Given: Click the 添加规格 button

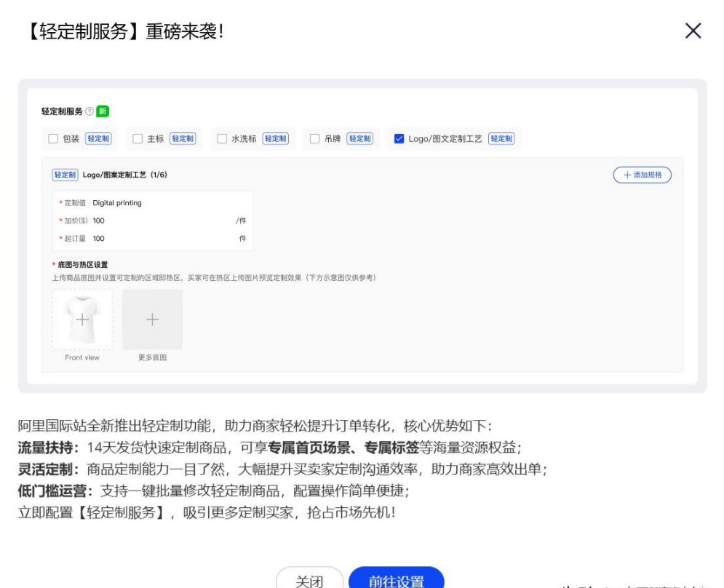Looking at the screenshot, I should [642, 175].
